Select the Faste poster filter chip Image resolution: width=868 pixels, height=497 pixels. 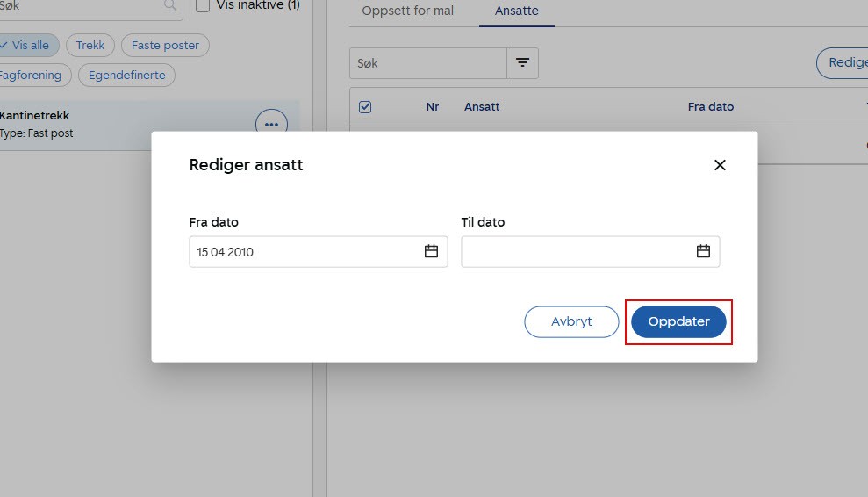tap(165, 46)
